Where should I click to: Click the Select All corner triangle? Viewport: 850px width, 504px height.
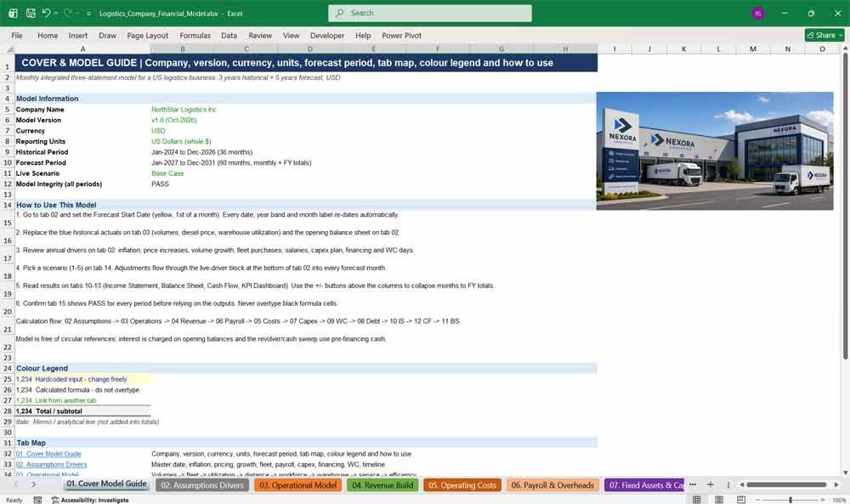[9, 48]
